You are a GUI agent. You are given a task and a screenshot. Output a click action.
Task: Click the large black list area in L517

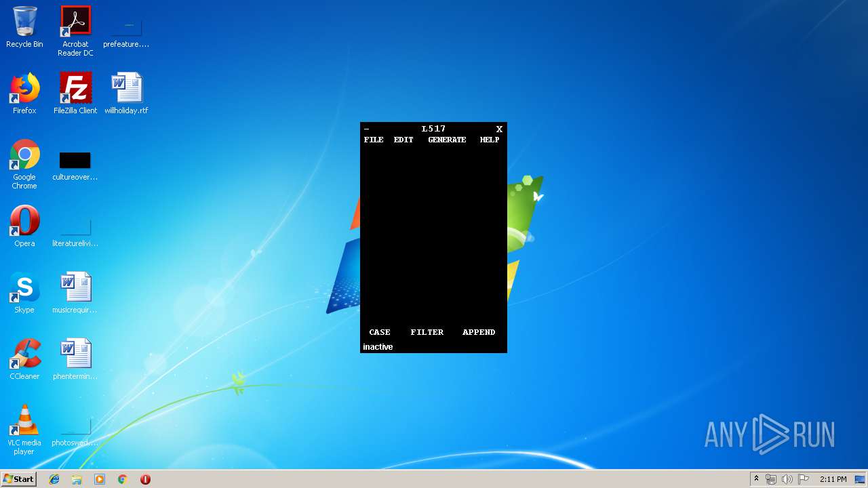tap(433, 235)
